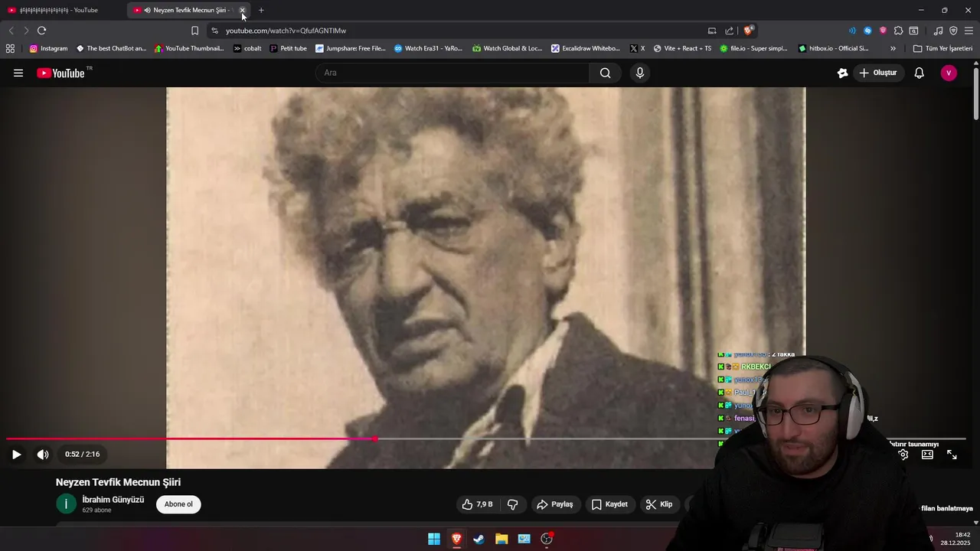Go forward with the browser forward arrow
The width and height of the screenshot is (980, 551).
coord(26,31)
